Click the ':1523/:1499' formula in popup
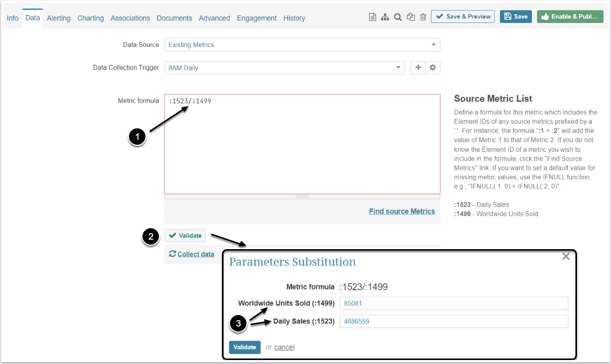The width and height of the screenshot is (611, 364). (363, 287)
